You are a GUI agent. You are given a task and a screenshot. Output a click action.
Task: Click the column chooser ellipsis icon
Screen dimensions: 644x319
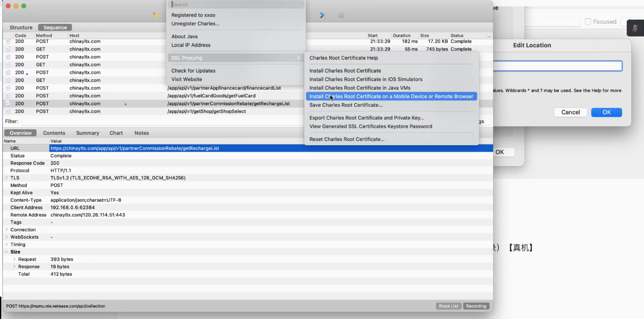pyautogui.click(x=489, y=36)
